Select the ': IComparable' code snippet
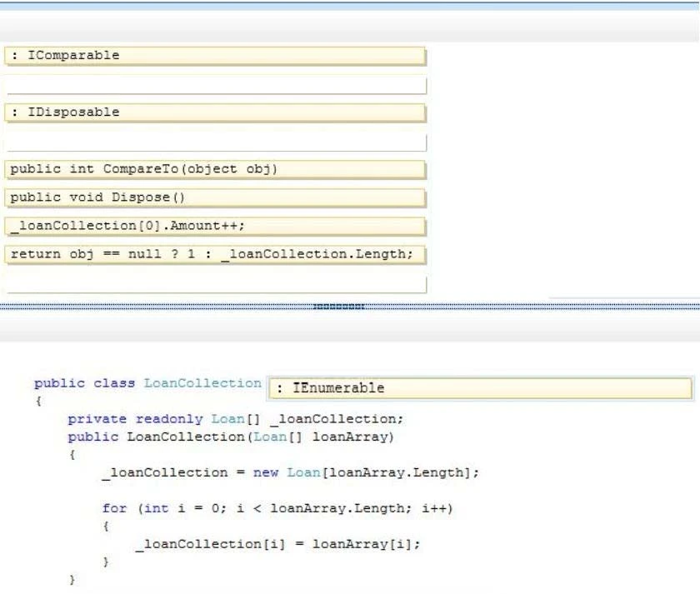This screenshot has height=594, width=700. [x=215, y=56]
